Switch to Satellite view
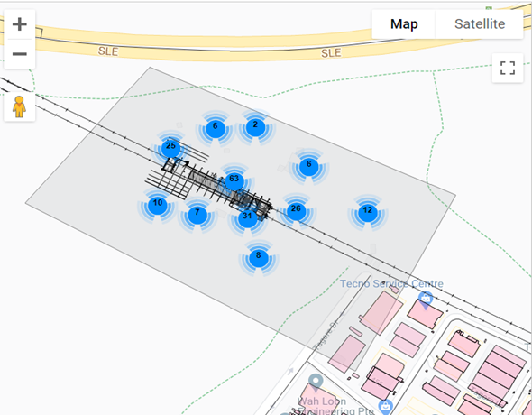532x415 pixels. [480, 23]
